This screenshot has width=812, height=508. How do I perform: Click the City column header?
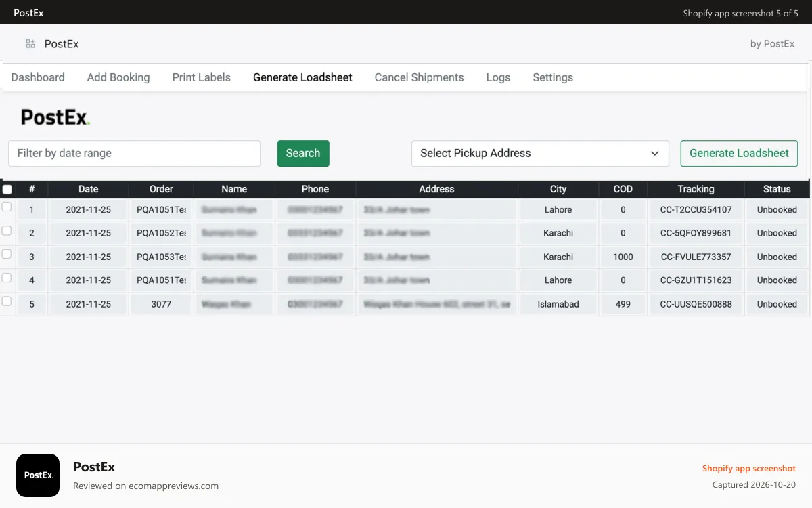[x=558, y=189]
